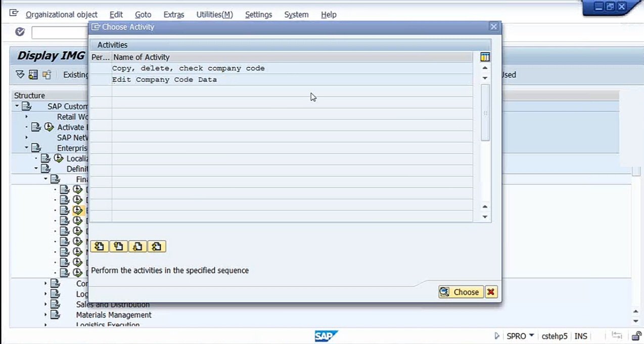This screenshot has width=644, height=344.
Task: Click the third icon in Display IMG toolbar
Action: click(47, 75)
